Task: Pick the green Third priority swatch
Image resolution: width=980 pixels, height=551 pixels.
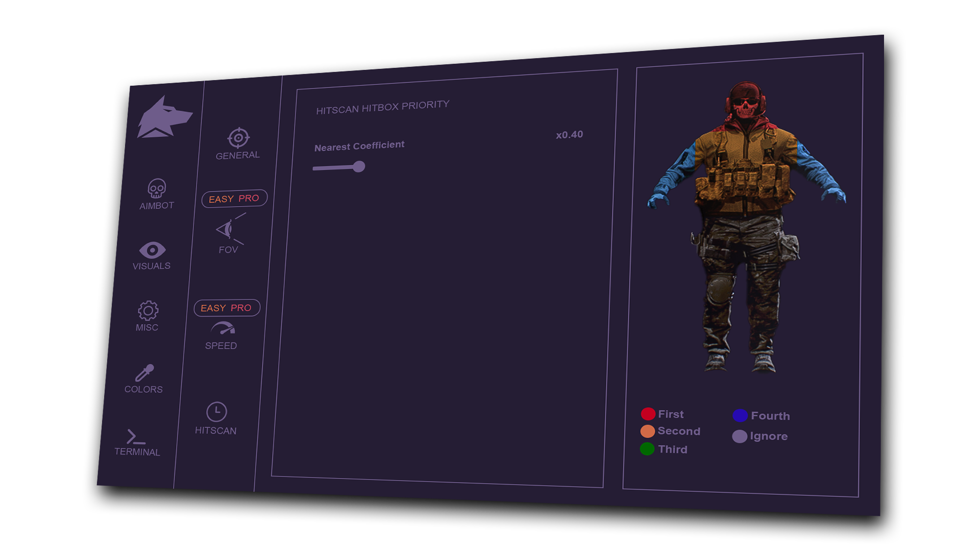Action: pos(647,449)
